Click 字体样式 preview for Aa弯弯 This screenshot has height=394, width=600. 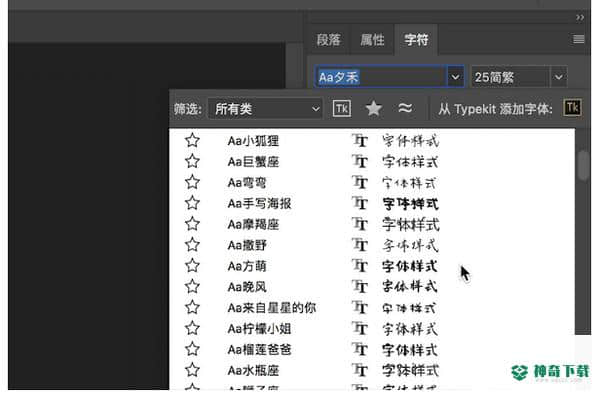click(409, 182)
